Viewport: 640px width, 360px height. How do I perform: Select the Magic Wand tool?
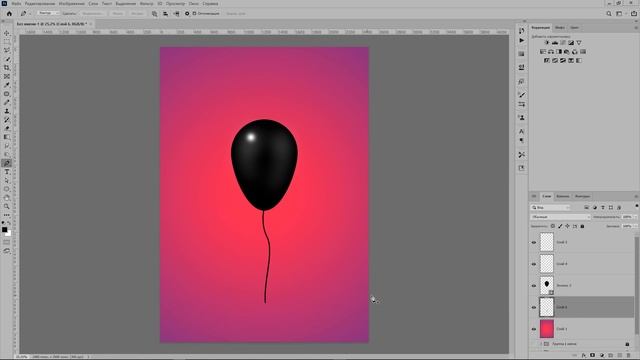pyautogui.click(x=7, y=59)
